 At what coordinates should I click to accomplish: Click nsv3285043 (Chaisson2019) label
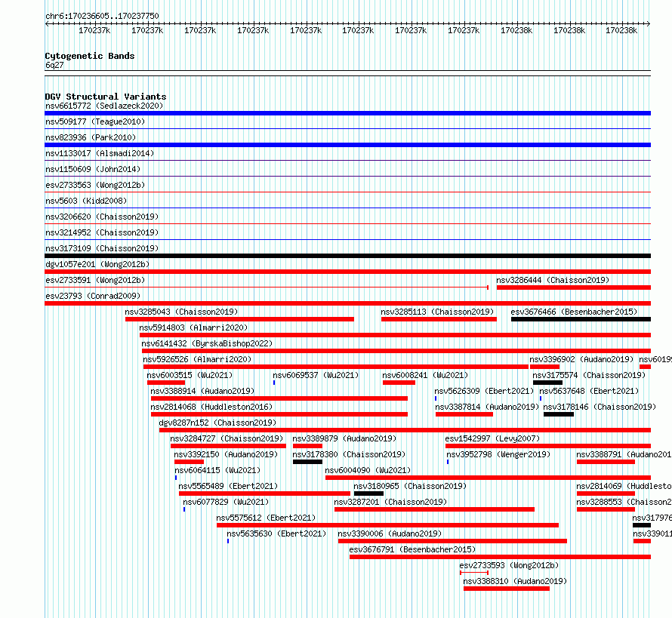[181, 312]
